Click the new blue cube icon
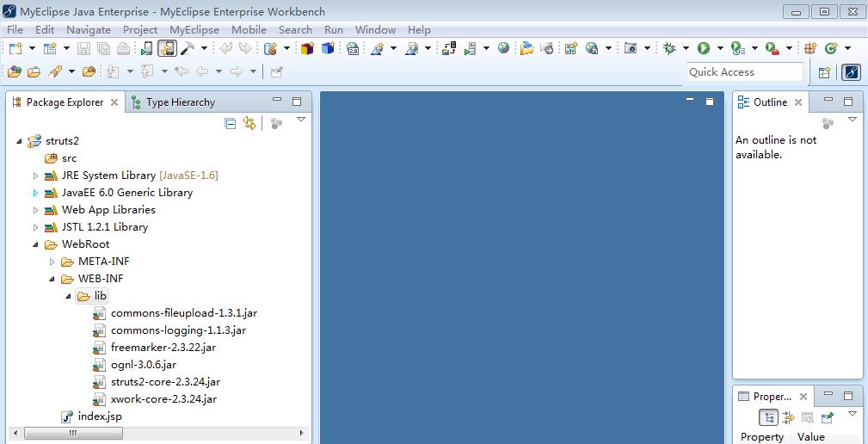Screen dimensions: 868x444 [329, 49]
